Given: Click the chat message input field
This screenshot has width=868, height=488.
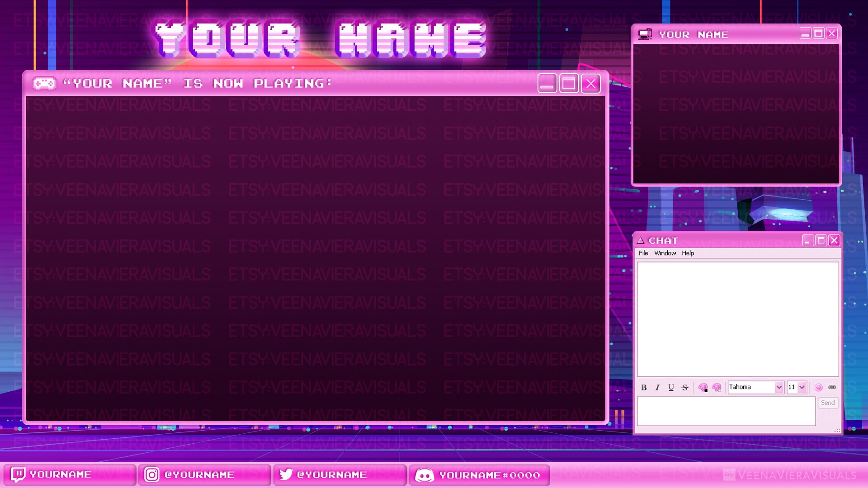Looking at the screenshot, I should click(726, 411).
